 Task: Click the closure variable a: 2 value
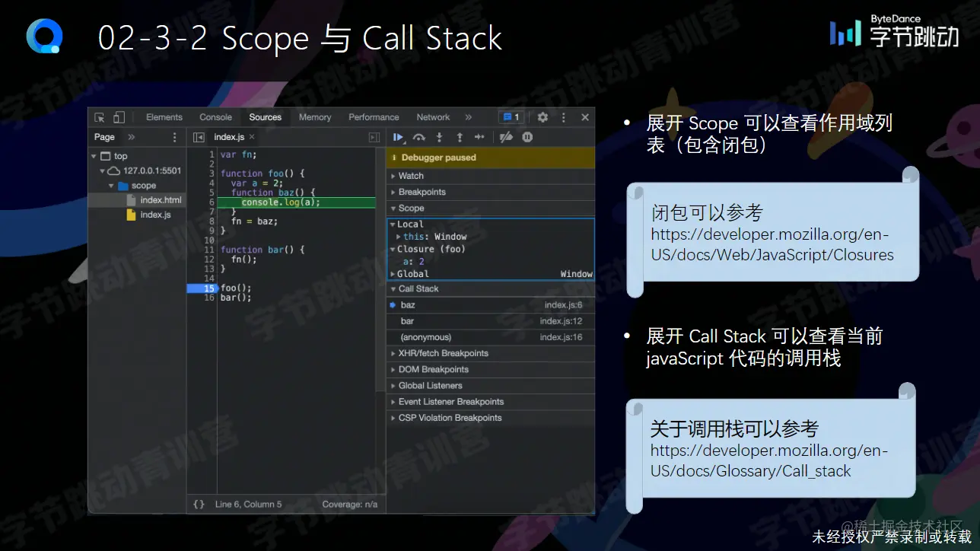(414, 262)
